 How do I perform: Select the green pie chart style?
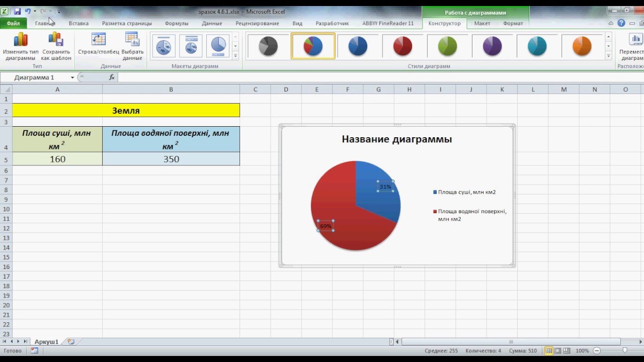point(447,46)
